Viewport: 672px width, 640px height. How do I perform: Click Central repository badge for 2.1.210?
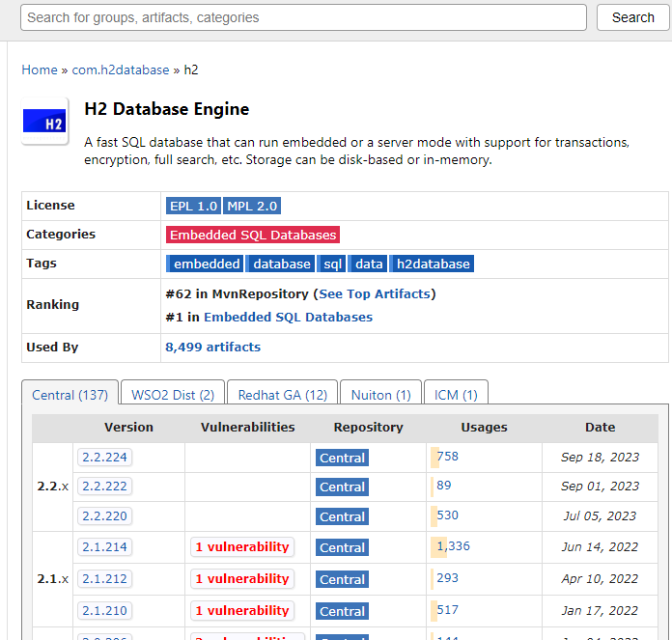pos(342,611)
